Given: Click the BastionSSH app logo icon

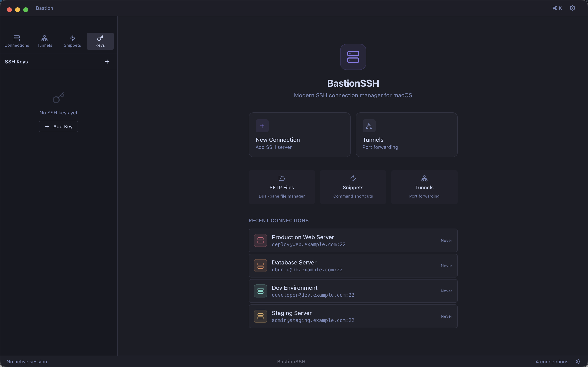Looking at the screenshot, I should (353, 56).
